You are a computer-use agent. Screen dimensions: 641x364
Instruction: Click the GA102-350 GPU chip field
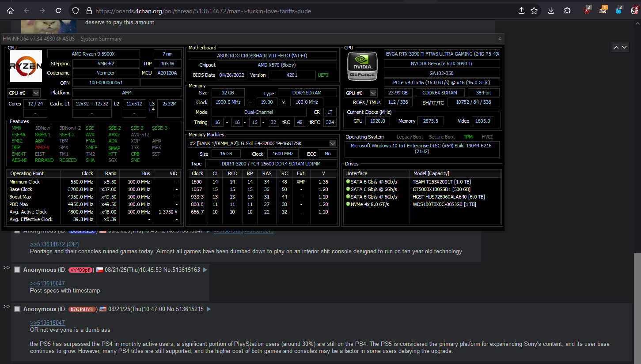click(442, 73)
